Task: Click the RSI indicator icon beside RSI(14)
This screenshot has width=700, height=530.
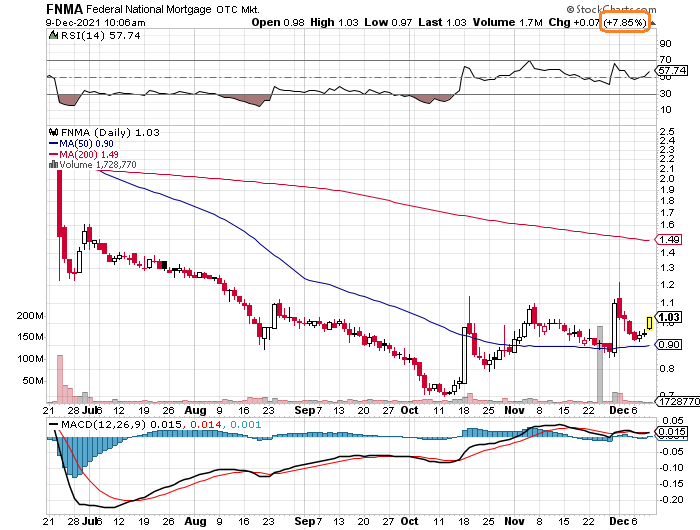Action: click(x=53, y=35)
